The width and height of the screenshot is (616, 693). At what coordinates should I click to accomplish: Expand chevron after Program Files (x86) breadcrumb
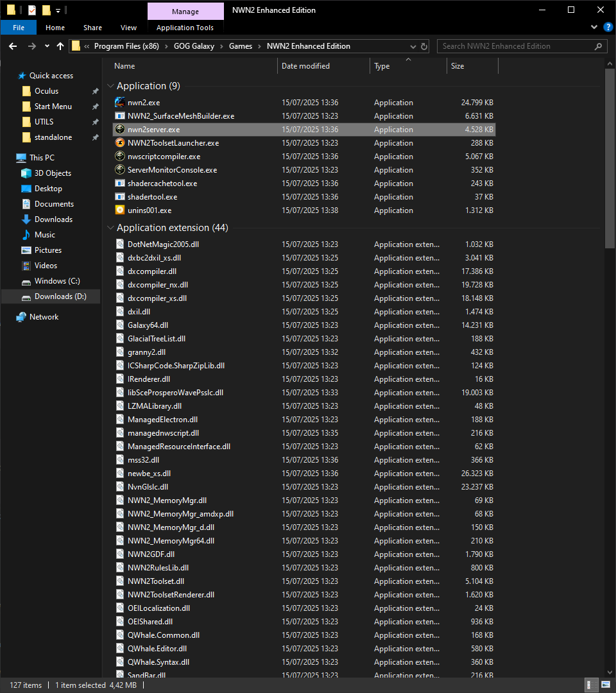click(167, 46)
